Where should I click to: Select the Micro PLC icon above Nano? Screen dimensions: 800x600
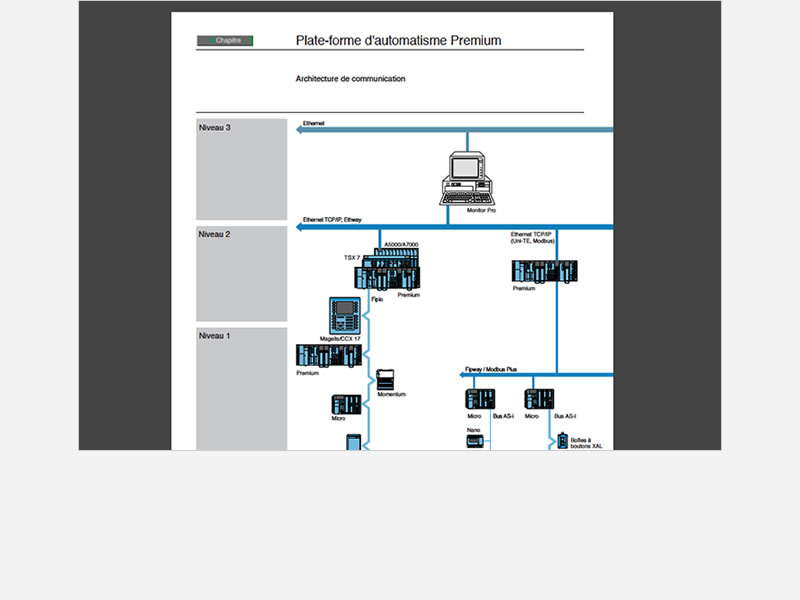pyautogui.click(x=480, y=399)
